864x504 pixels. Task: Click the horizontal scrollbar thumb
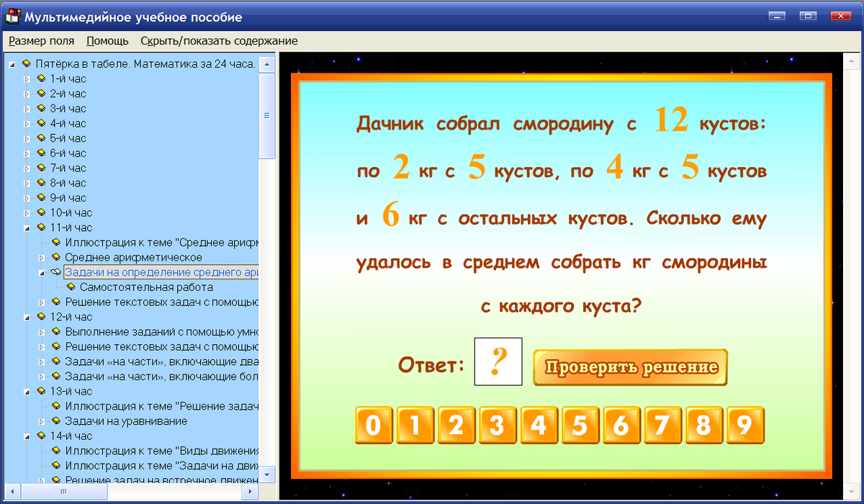(x=63, y=491)
